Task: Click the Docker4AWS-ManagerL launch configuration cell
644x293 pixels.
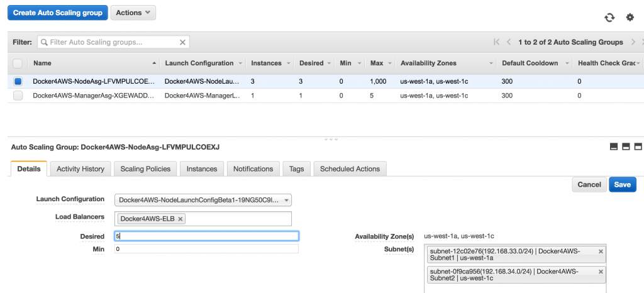Action: coord(202,96)
